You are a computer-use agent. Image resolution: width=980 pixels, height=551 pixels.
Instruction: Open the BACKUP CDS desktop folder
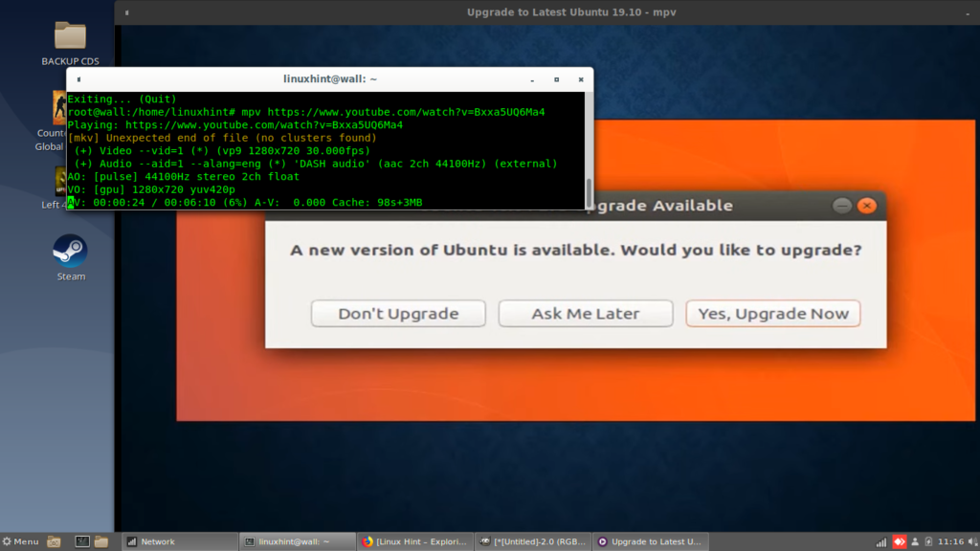coord(70,42)
